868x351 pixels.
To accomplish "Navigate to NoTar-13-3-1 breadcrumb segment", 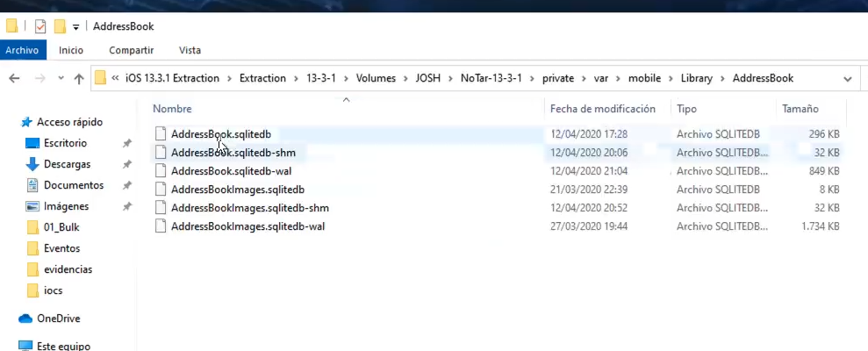I will tap(491, 78).
